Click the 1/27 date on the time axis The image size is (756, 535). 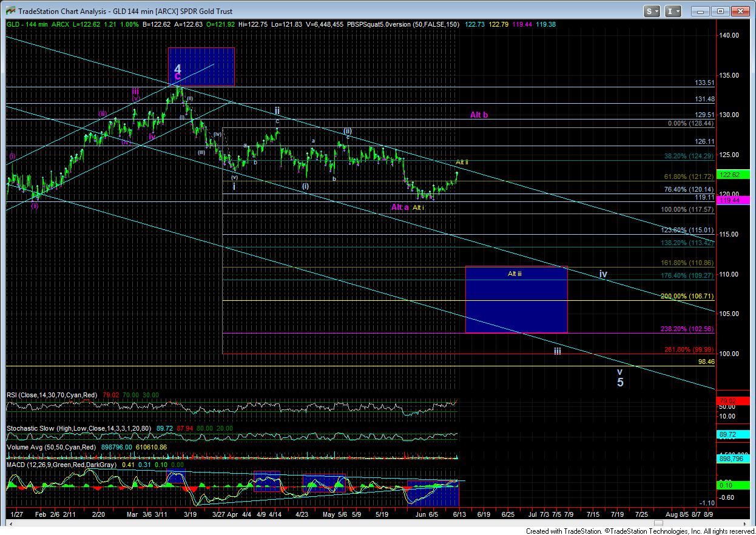pos(18,514)
